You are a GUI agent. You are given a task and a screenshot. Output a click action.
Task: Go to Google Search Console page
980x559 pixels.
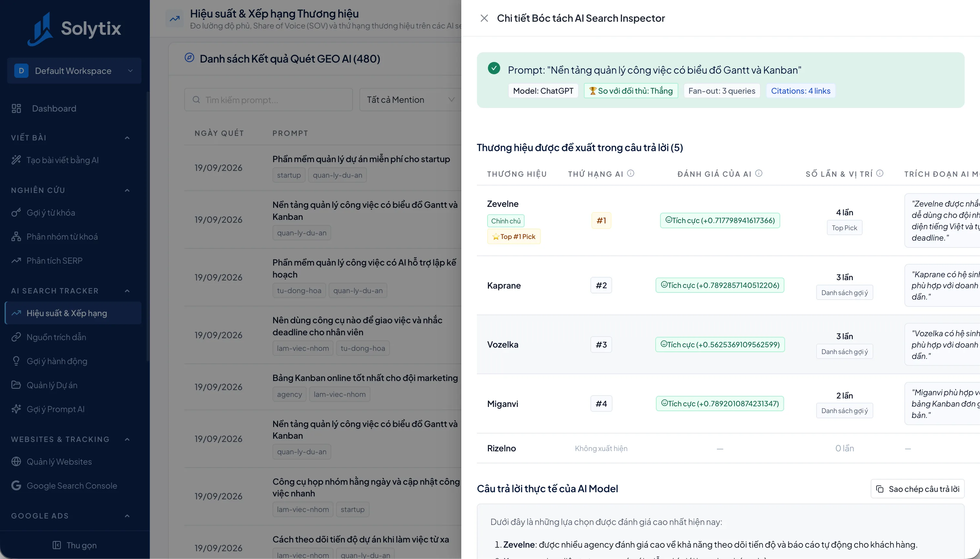pyautogui.click(x=73, y=485)
